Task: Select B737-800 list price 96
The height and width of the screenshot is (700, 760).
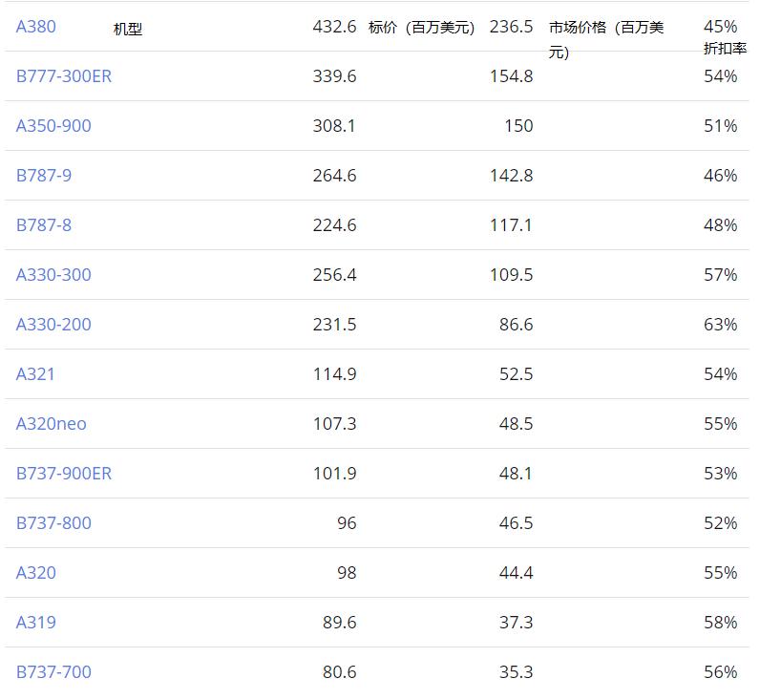Action: [347, 523]
